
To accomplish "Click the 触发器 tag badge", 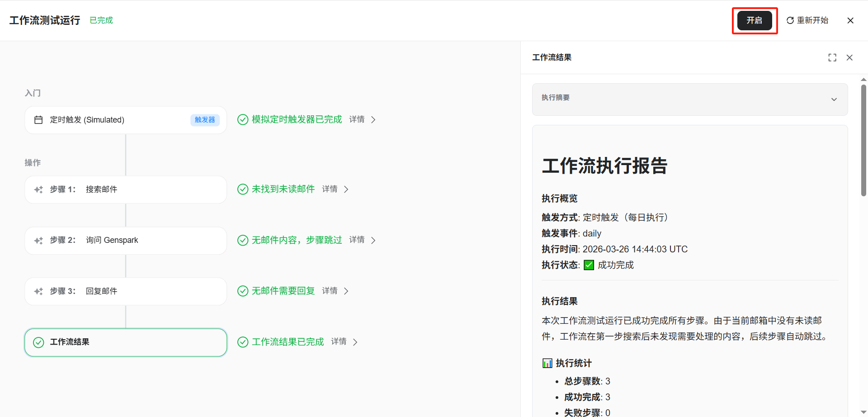I will pos(205,120).
